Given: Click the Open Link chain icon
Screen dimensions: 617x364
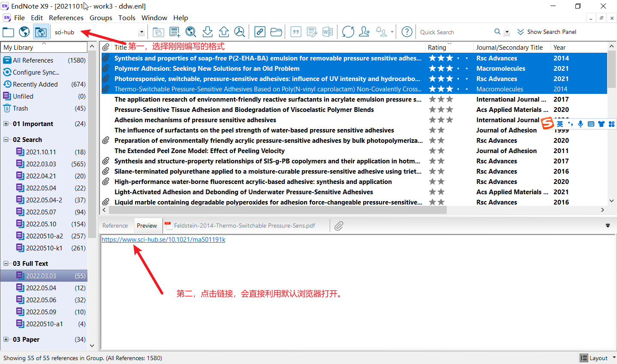Looking at the screenshot, I should [x=260, y=32].
